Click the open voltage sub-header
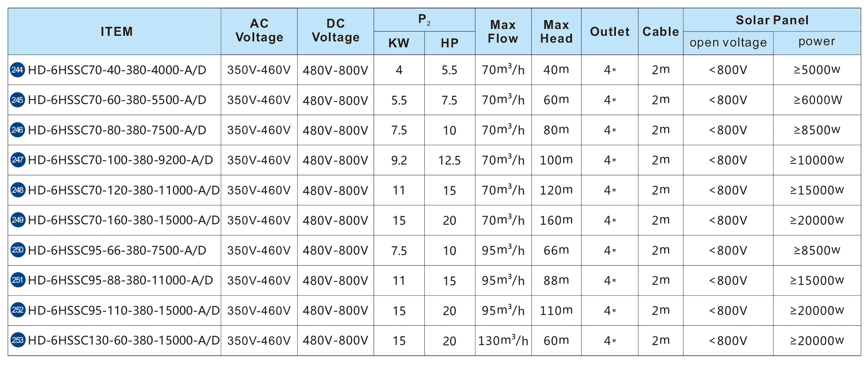 tap(728, 43)
